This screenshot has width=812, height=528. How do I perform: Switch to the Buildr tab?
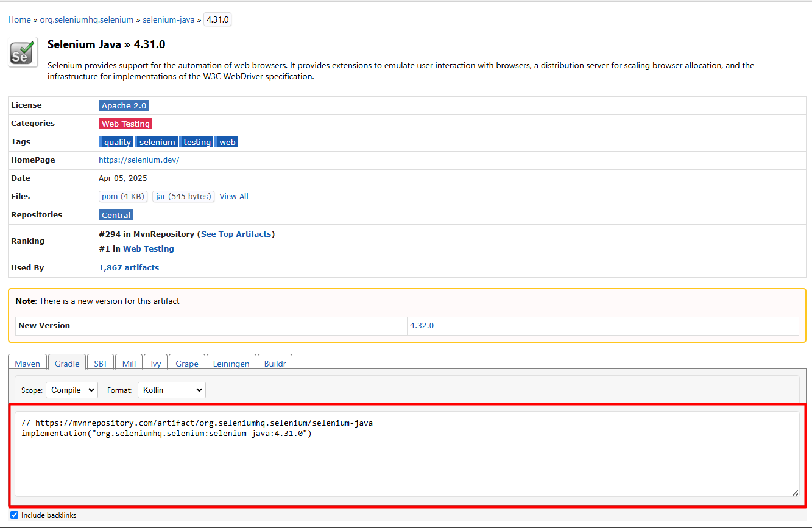(x=275, y=363)
